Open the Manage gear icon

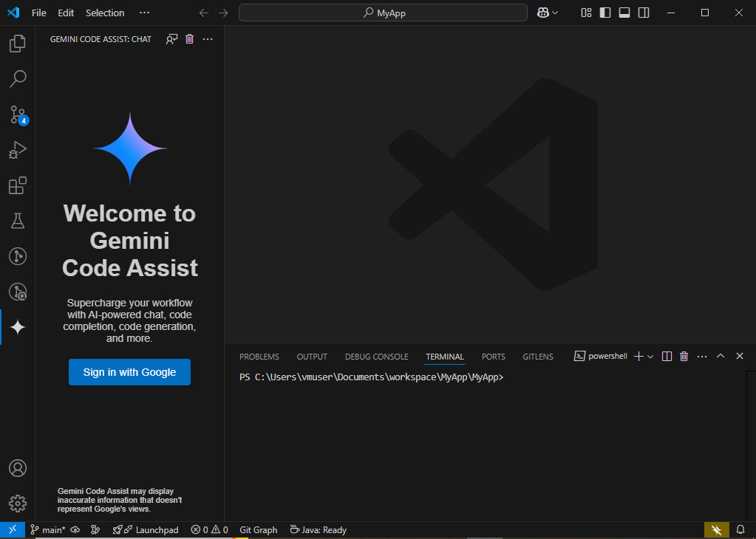pyautogui.click(x=17, y=504)
